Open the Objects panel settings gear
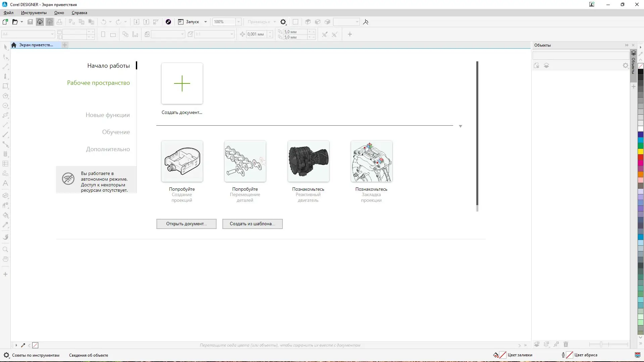The image size is (644, 362). tap(625, 66)
